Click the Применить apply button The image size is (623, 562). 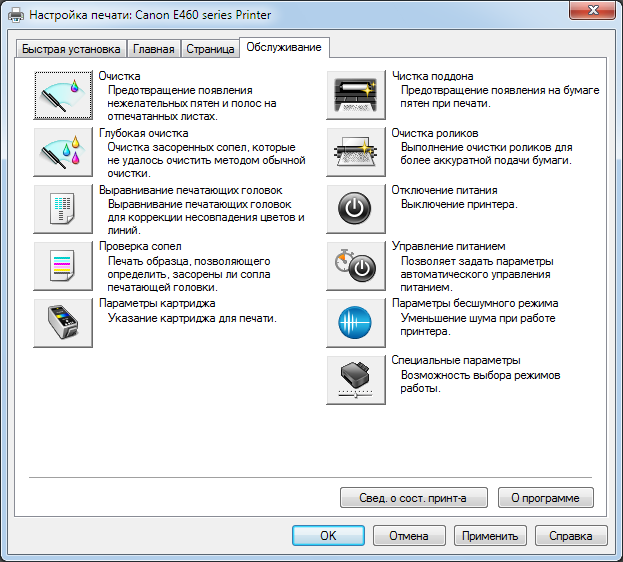(x=490, y=535)
